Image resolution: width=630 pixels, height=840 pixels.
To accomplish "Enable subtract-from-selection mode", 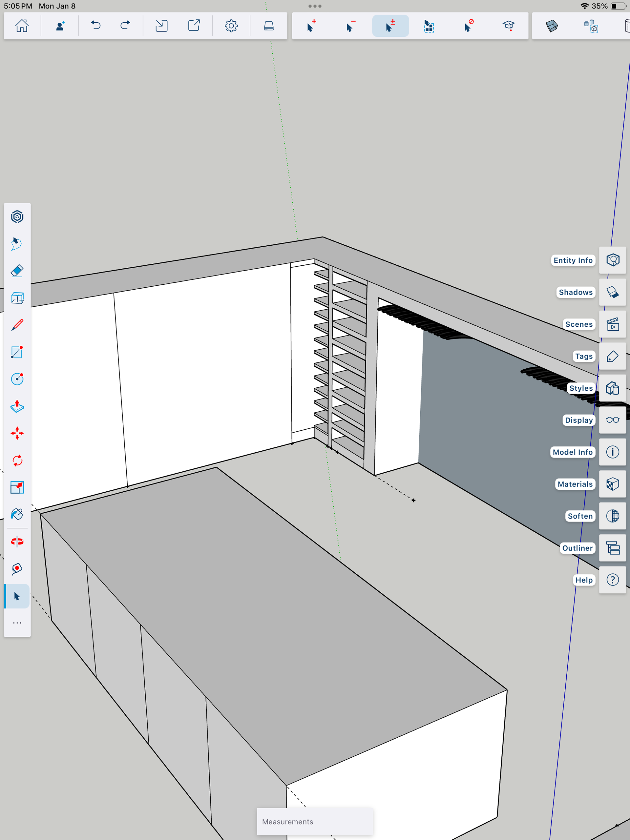I will pos(351,26).
